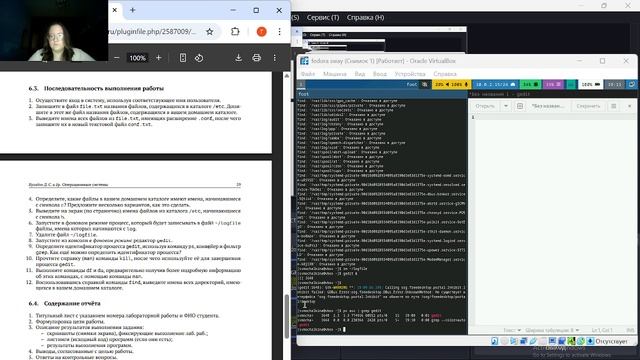640x360 pixels.
Task: Click the battery 100% indicator
Action: tap(591, 84)
